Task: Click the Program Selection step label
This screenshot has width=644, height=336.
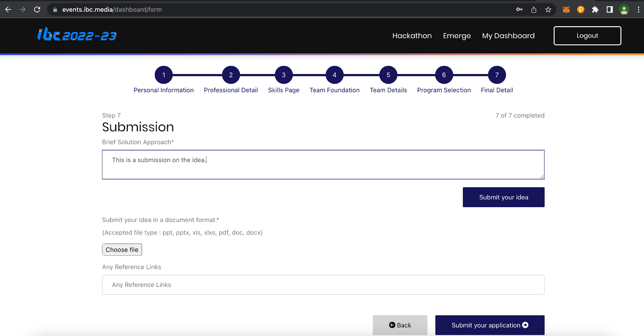Action: [444, 90]
